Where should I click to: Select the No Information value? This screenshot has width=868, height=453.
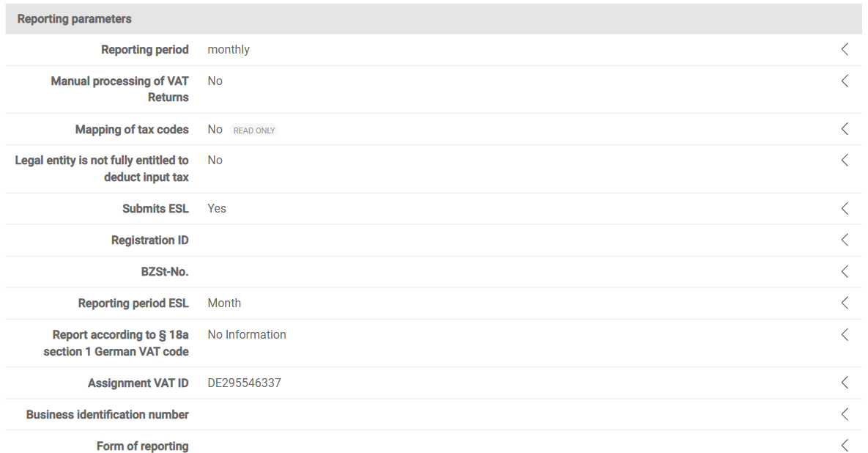(x=247, y=334)
